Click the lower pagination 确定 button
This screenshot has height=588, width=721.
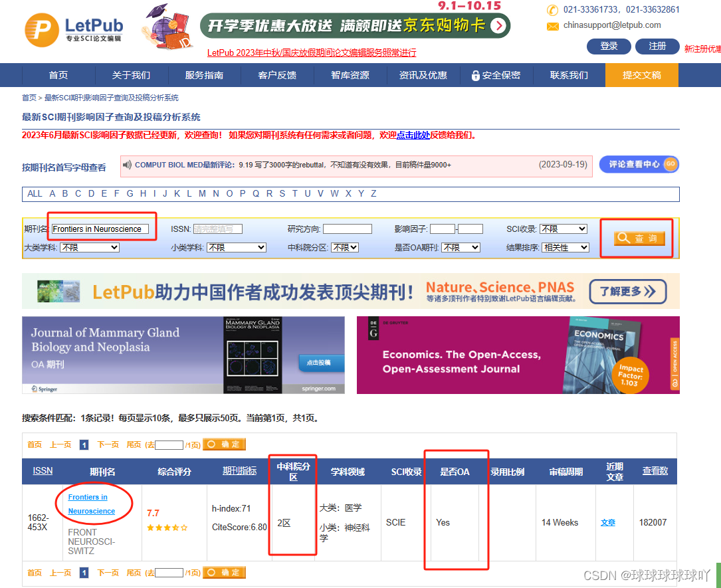224,572
